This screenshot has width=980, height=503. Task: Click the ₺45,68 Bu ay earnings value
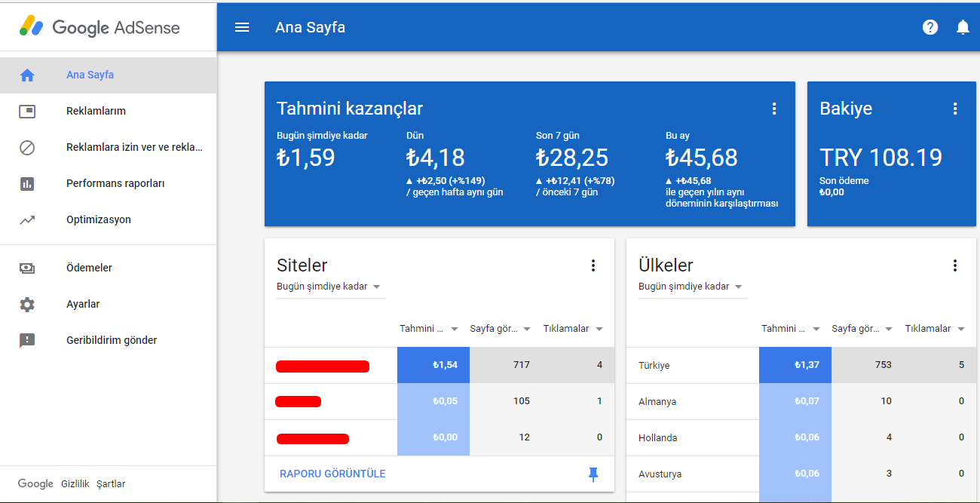tap(701, 158)
